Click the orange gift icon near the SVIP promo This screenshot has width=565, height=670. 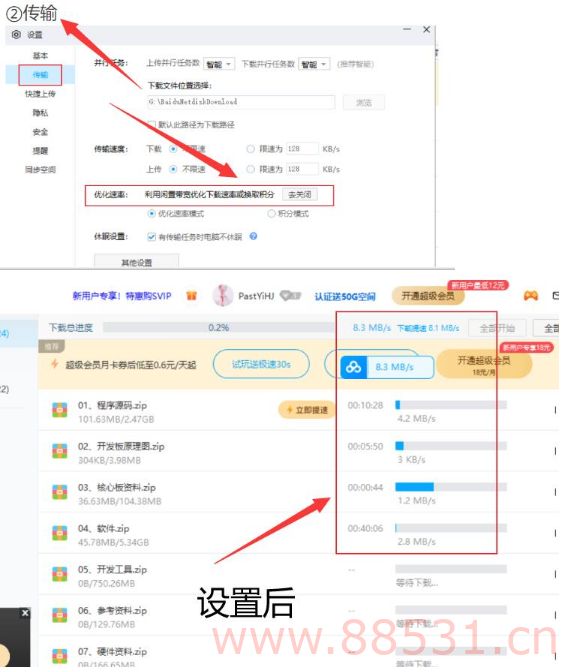click(x=191, y=295)
